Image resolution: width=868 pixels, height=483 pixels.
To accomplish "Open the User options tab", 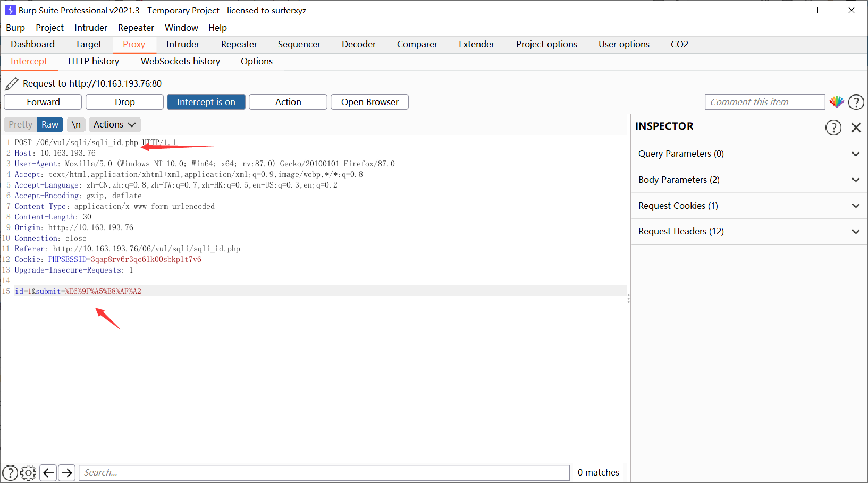I will (x=624, y=44).
